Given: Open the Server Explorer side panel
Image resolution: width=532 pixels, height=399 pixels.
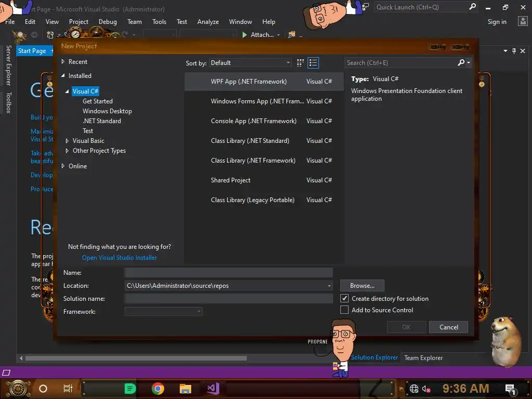Looking at the screenshot, I should [9, 65].
